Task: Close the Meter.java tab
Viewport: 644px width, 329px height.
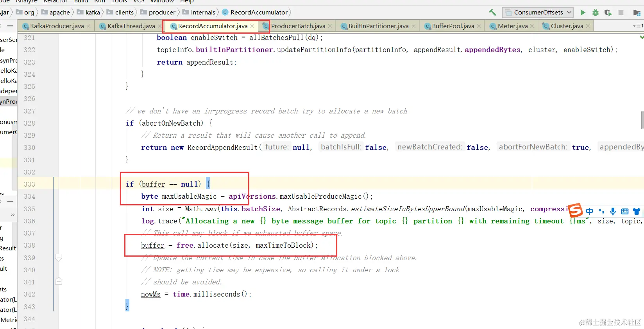Action: click(532, 26)
